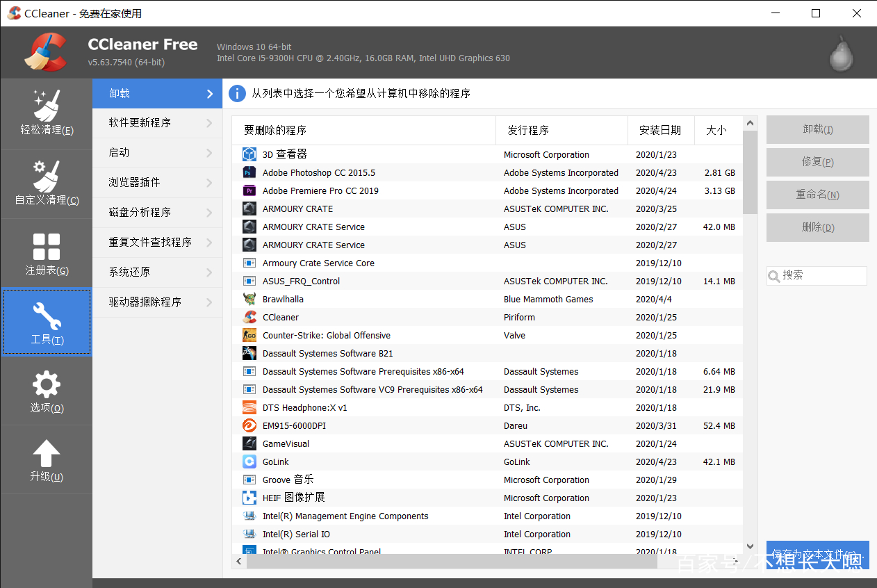Click the Groove 音乐 icon
877x588 pixels.
(249, 480)
